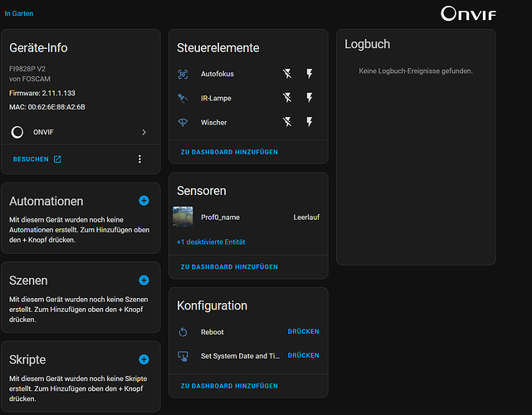532x415 pixels.
Task: Click the Set System Date and Time icon
Action: pos(183,356)
